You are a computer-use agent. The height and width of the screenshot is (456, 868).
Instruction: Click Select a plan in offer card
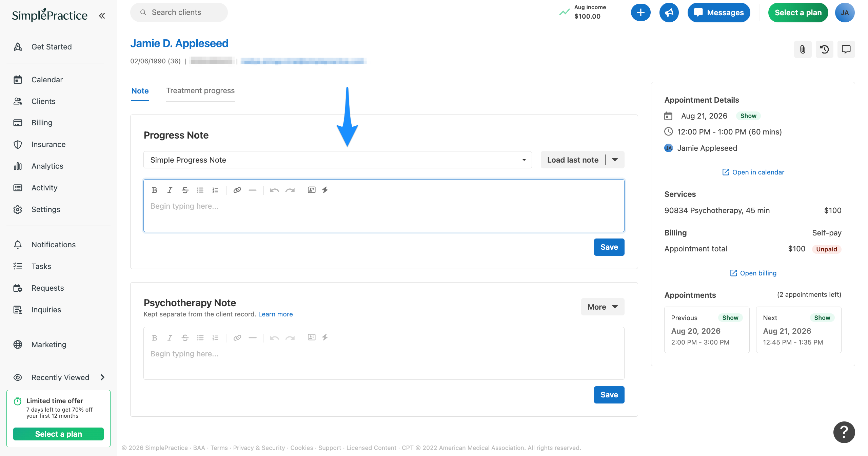(x=58, y=434)
